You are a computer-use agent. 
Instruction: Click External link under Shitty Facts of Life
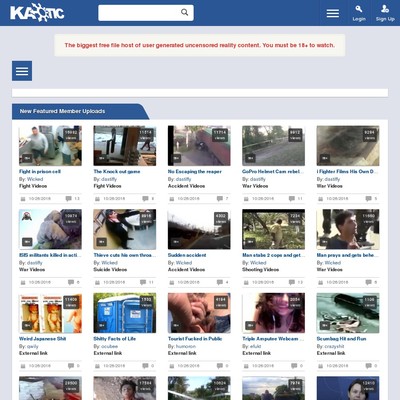coord(108,353)
